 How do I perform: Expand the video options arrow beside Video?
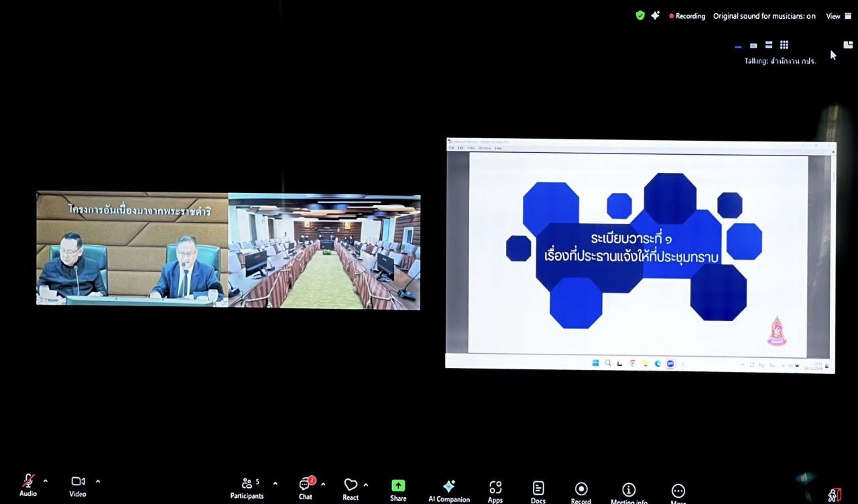pyautogui.click(x=98, y=481)
